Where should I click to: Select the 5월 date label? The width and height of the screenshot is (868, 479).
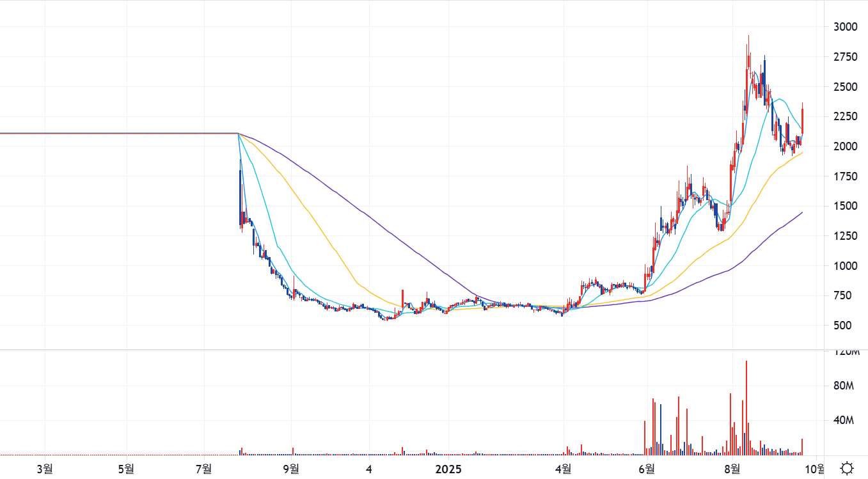[x=127, y=469]
